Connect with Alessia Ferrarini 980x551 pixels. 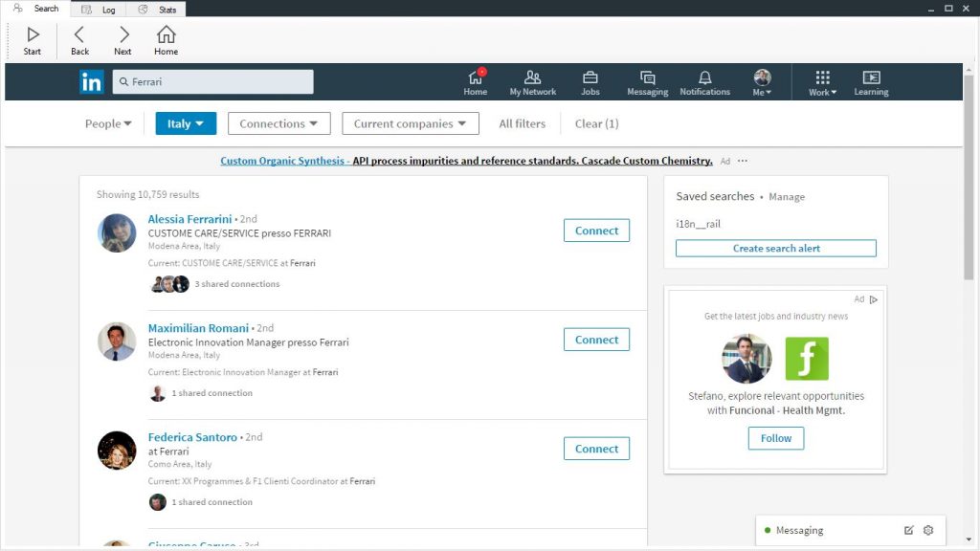tap(596, 231)
